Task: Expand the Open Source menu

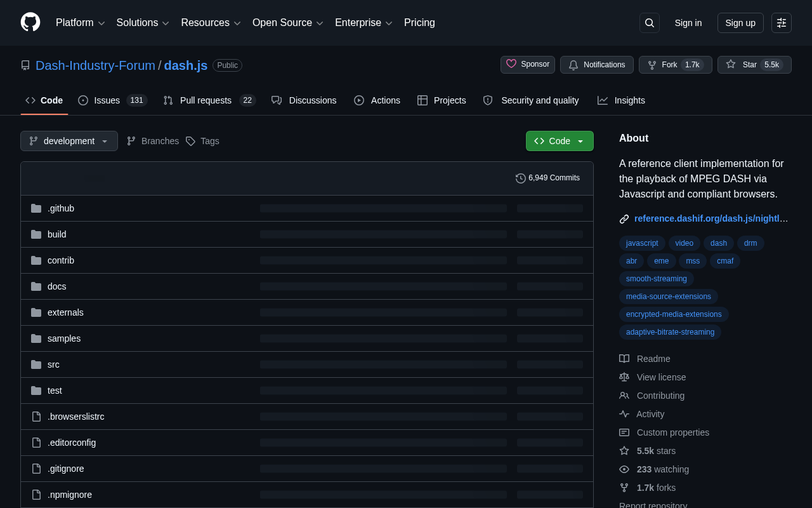Action: (x=288, y=23)
